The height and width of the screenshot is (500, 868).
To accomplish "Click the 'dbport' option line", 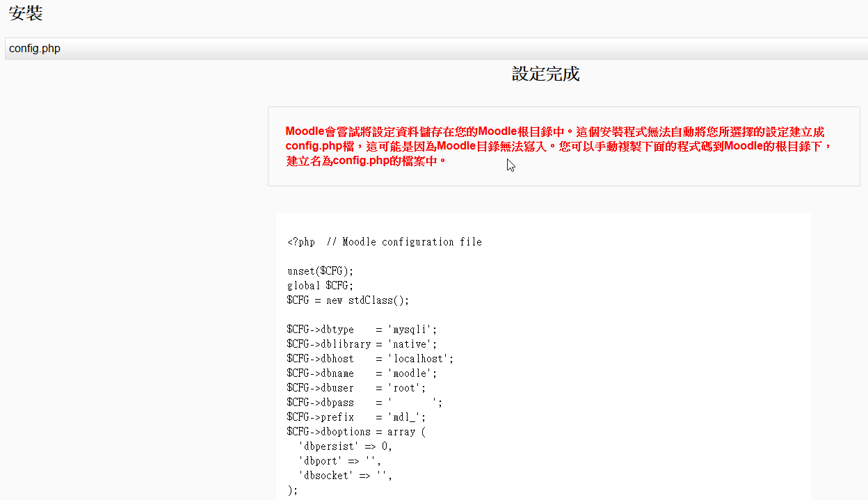I will (x=339, y=461).
